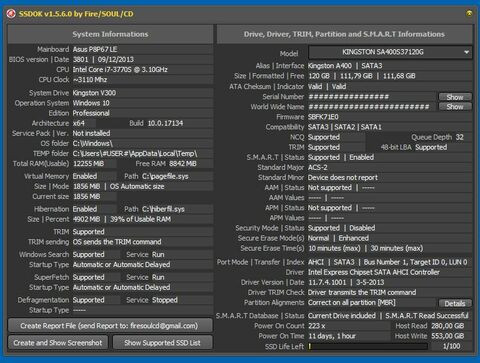Viewport: 480px width, 363px height.
Task: Click Build value 10.0.17134
Action: 165,123
